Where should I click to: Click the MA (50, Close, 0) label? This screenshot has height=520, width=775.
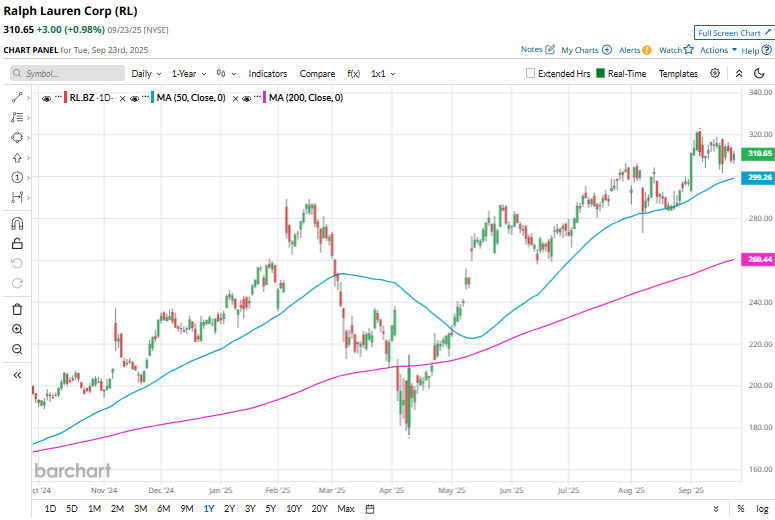coord(191,98)
